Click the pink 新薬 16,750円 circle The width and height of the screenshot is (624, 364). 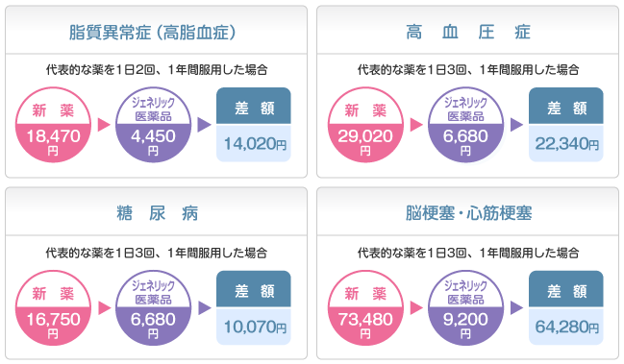53,308
